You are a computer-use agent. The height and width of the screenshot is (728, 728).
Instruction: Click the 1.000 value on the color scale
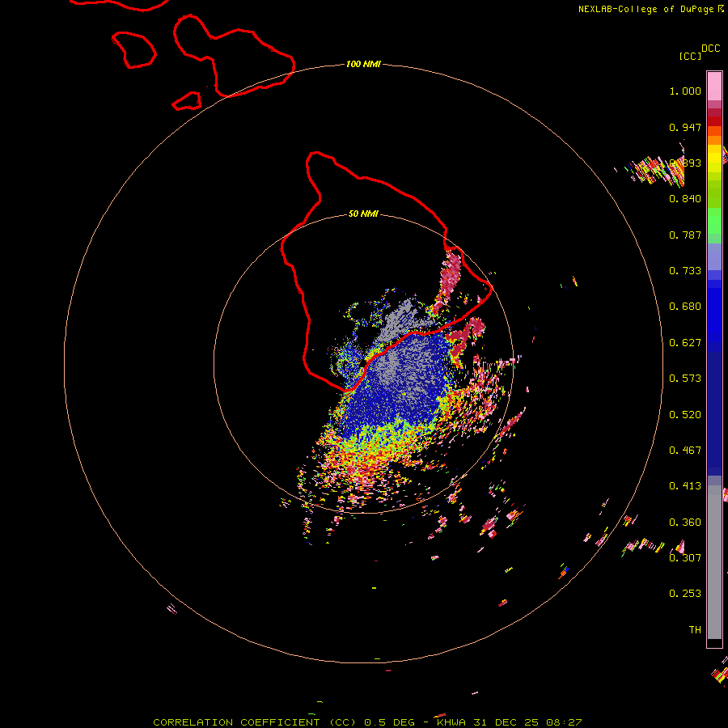click(685, 91)
